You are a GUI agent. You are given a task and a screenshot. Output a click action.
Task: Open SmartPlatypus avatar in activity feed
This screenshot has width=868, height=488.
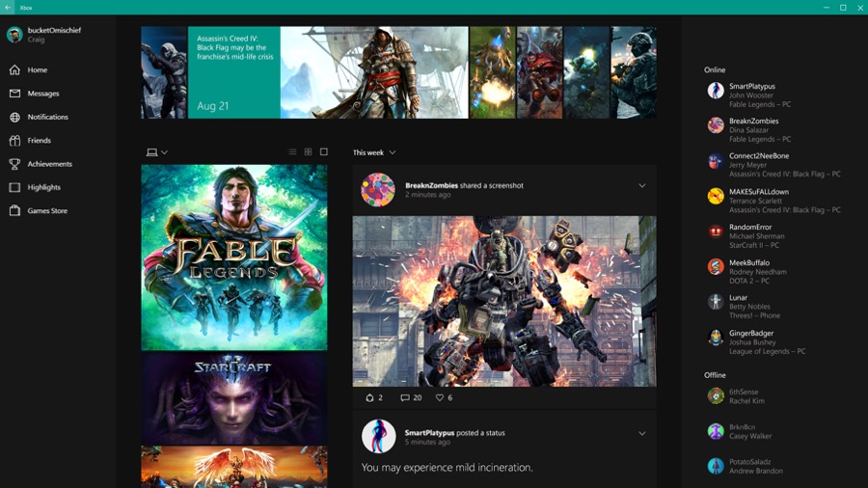(379, 436)
